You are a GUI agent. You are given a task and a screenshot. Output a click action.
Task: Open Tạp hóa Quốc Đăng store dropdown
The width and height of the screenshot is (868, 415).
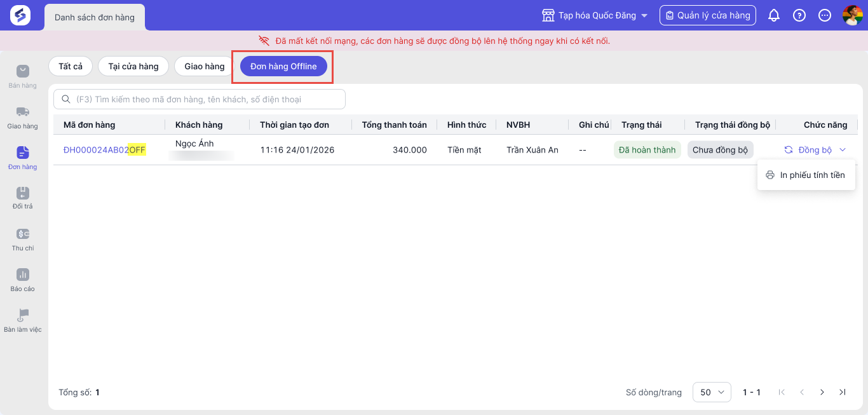coord(594,15)
